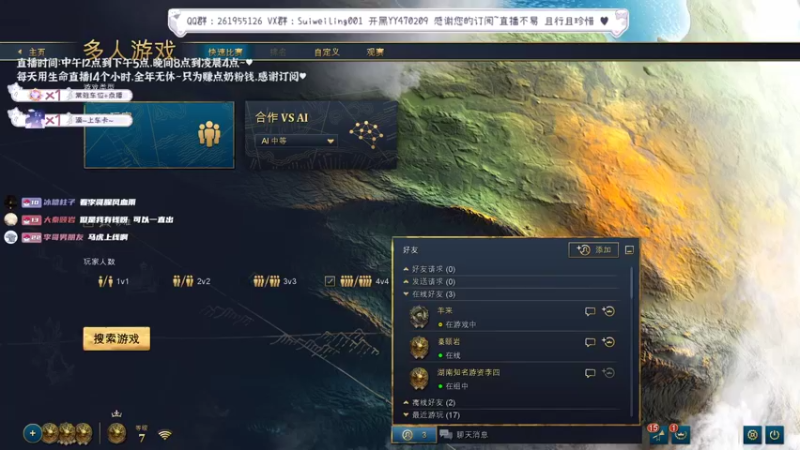The image size is (800, 450).
Task: Switch to the 自定义 custom tab
Action: [327, 52]
